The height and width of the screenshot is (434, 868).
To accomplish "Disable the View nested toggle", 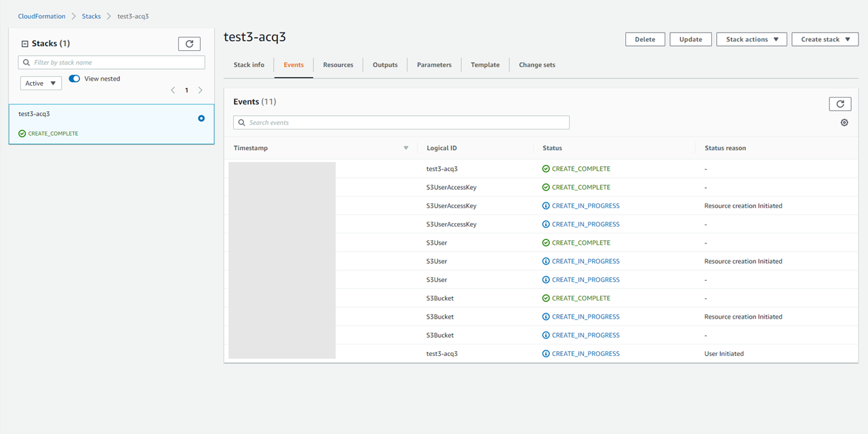I will coord(74,78).
